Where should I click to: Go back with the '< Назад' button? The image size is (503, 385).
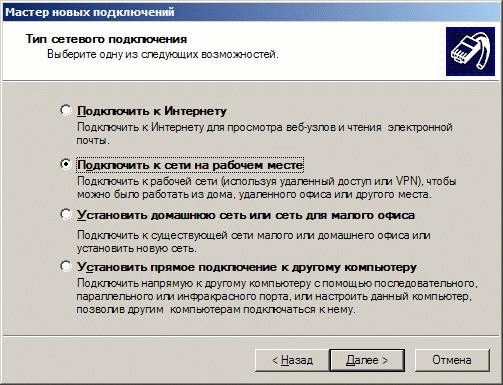click(292, 360)
